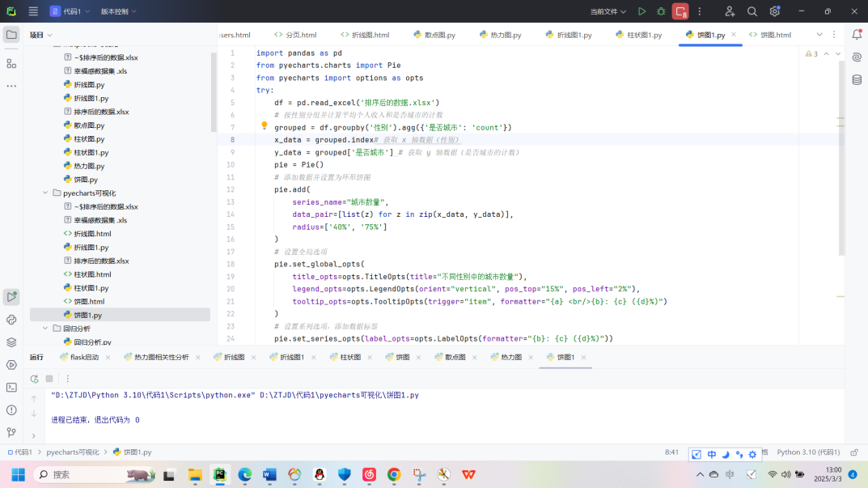Open the Code With Me user icon
Screen dimensions: 868x488
pyautogui.click(x=730, y=11)
